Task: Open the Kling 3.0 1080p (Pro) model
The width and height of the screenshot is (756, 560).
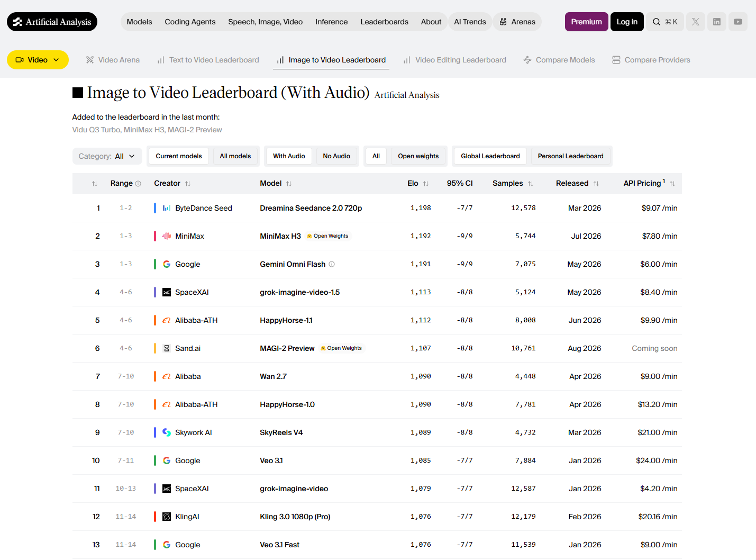Action: (295, 517)
